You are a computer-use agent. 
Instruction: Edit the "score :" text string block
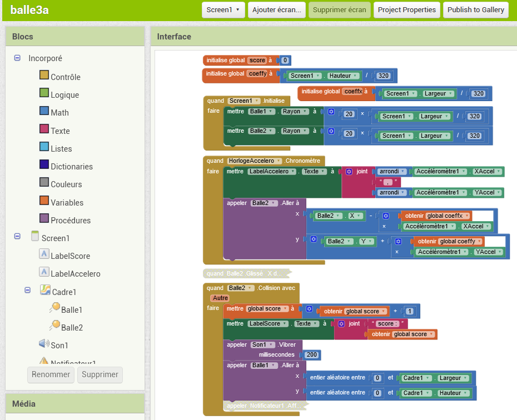click(x=387, y=323)
